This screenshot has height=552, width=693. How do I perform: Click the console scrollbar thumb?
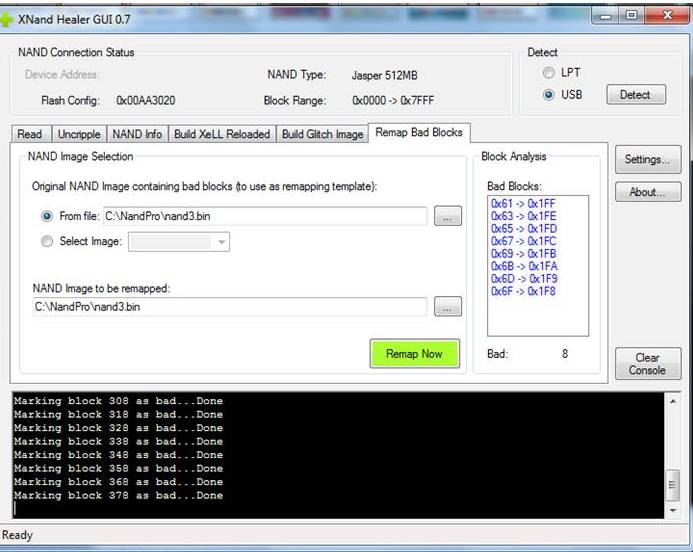click(673, 485)
